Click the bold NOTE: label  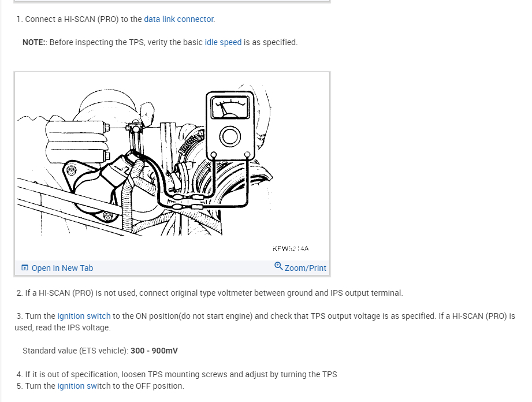click(34, 42)
